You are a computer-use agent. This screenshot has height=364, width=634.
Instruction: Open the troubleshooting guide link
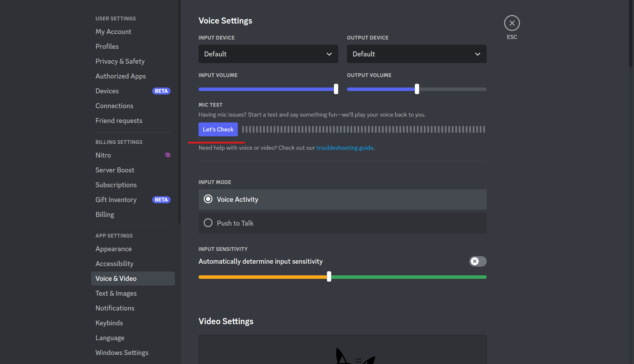pos(345,147)
